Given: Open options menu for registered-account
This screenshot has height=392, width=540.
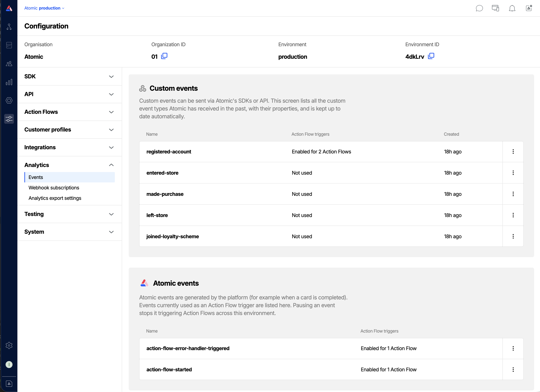Looking at the screenshot, I should pos(513,152).
